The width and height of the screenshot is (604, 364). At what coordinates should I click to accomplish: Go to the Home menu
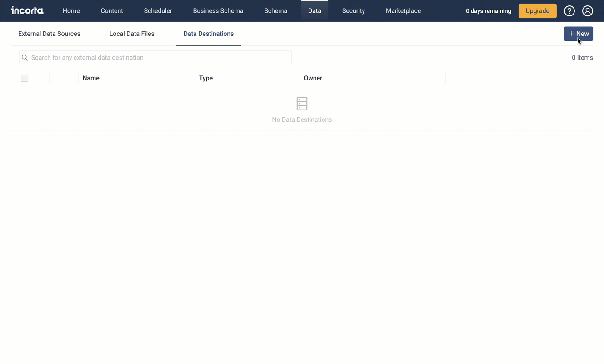[x=71, y=11]
